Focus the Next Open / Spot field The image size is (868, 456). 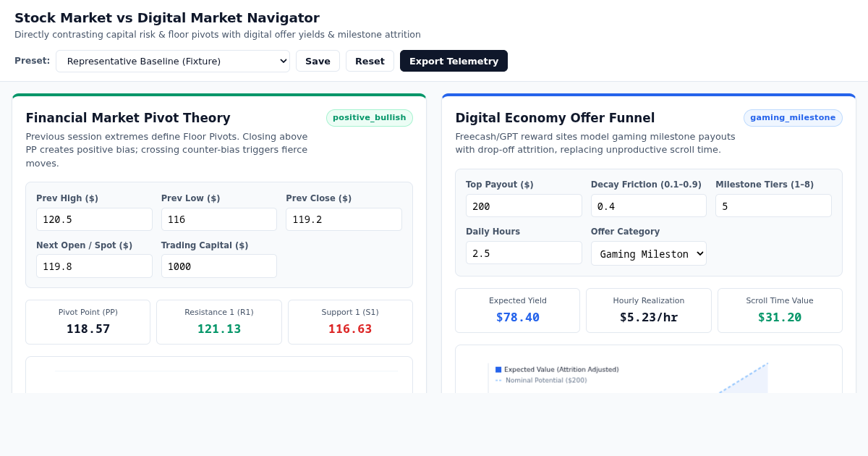click(94, 266)
